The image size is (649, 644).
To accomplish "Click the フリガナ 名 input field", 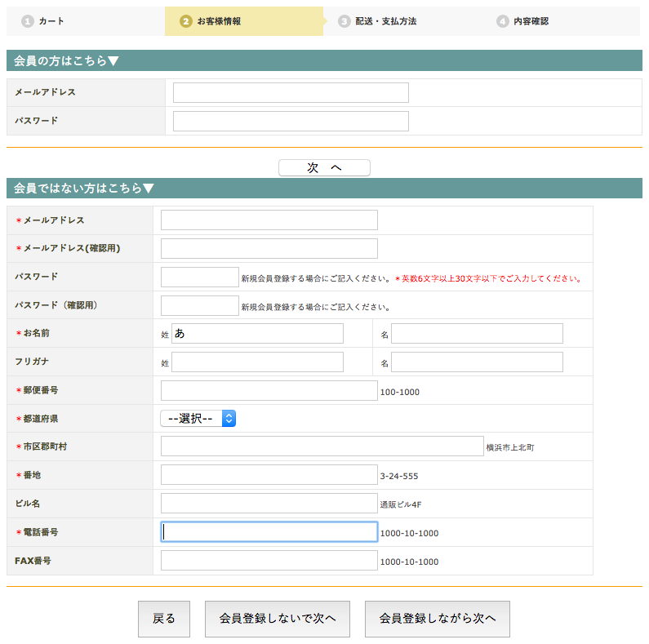I will pos(477,362).
